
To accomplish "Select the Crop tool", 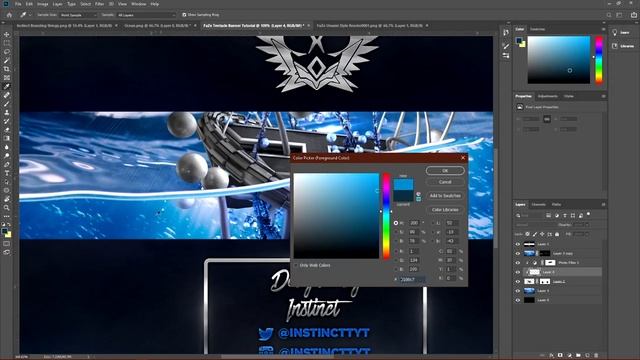I will (7, 69).
